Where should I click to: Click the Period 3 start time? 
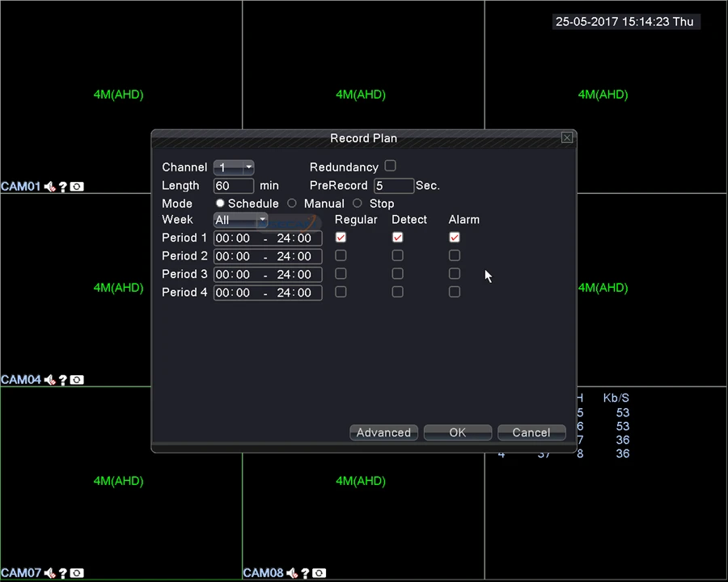click(233, 274)
